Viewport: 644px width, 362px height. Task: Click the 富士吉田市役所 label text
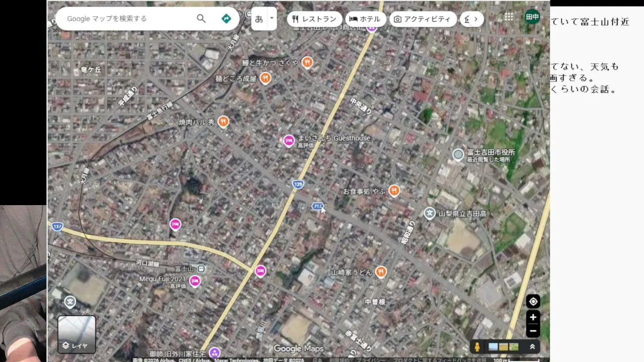[491, 152]
